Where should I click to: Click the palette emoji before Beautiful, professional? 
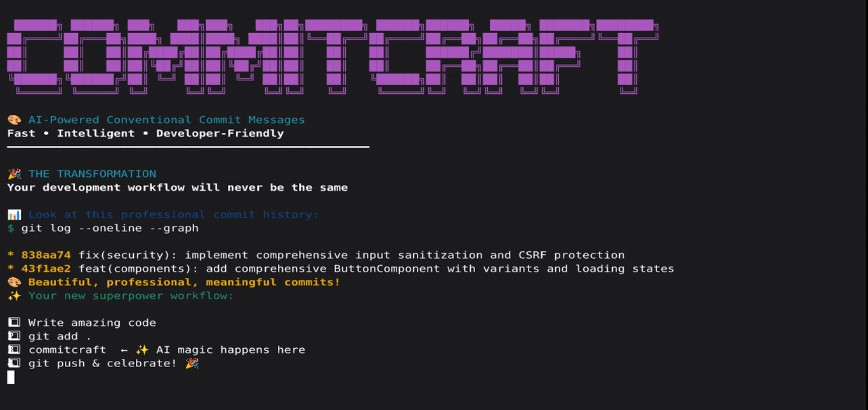click(x=14, y=282)
